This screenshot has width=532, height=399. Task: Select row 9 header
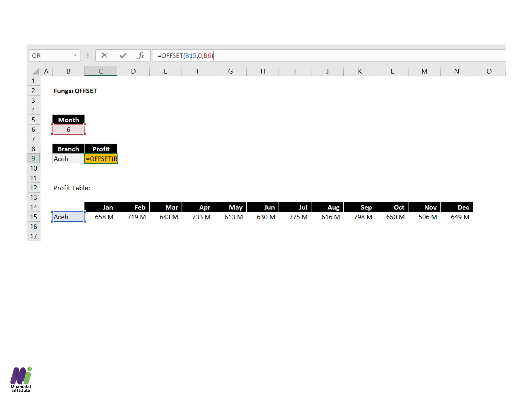[x=33, y=158]
